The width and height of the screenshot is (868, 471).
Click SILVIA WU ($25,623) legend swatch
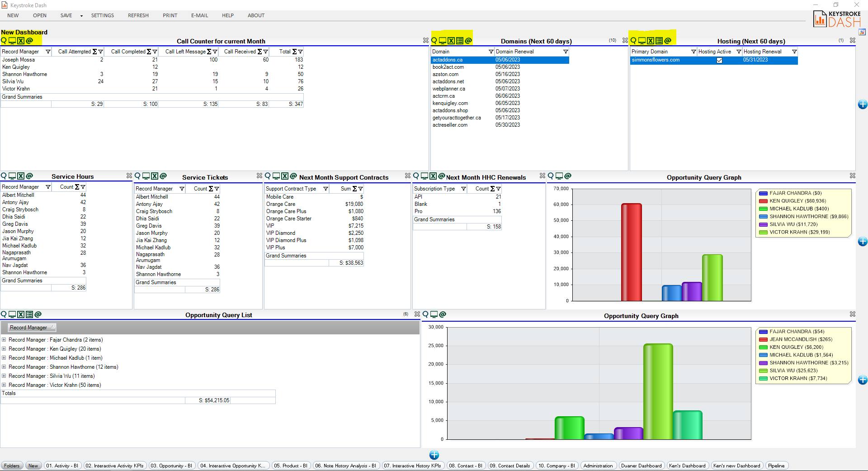click(763, 371)
